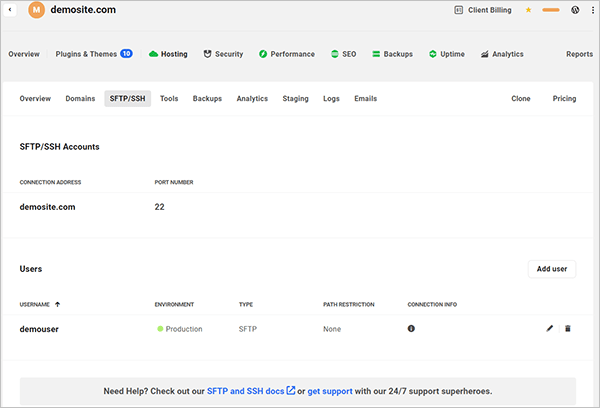Click the Connection Info column header
The height and width of the screenshot is (408, 600).
[x=432, y=304]
